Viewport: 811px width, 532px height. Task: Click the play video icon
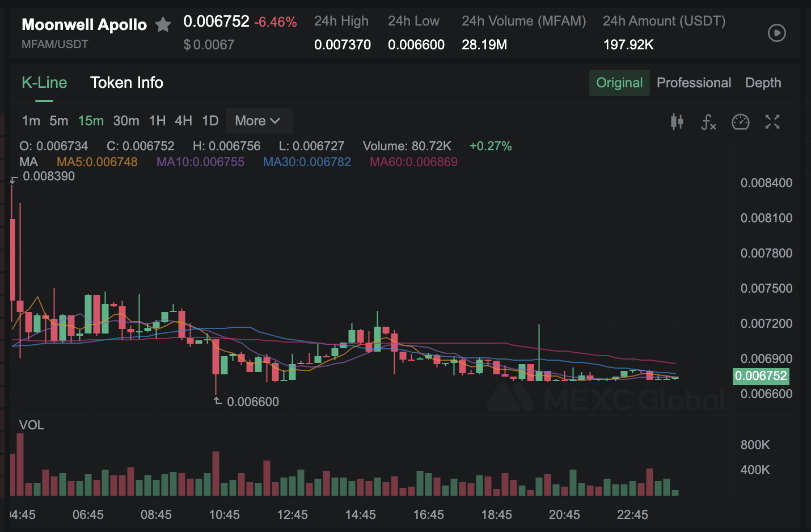pos(776,33)
